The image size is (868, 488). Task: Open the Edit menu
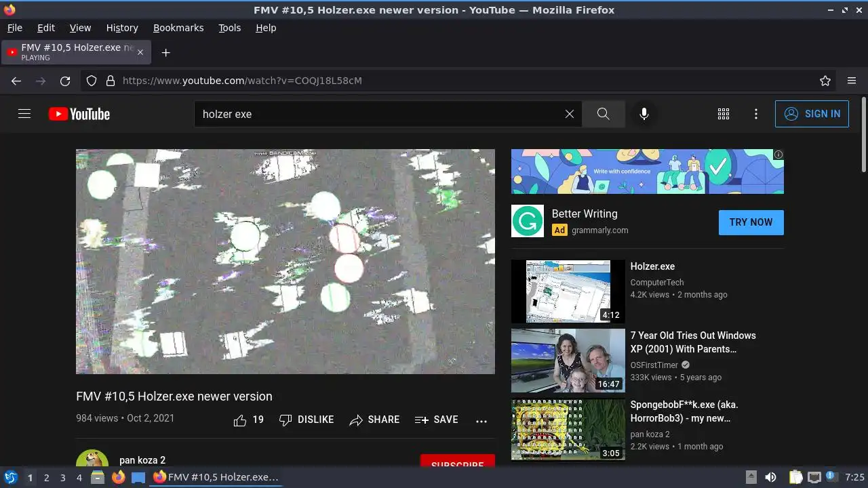(46, 28)
